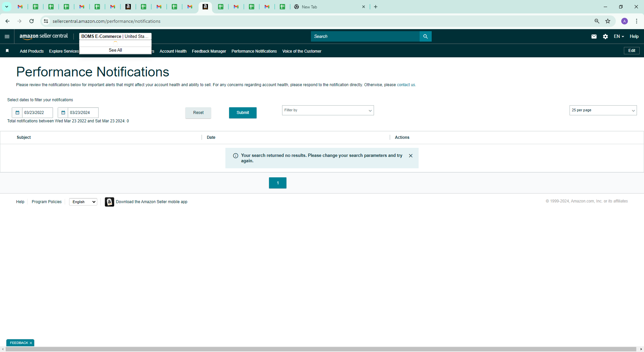Click the bookmark flag icon in the navigation bar
The width and height of the screenshot is (644, 352).
(x=7, y=51)
